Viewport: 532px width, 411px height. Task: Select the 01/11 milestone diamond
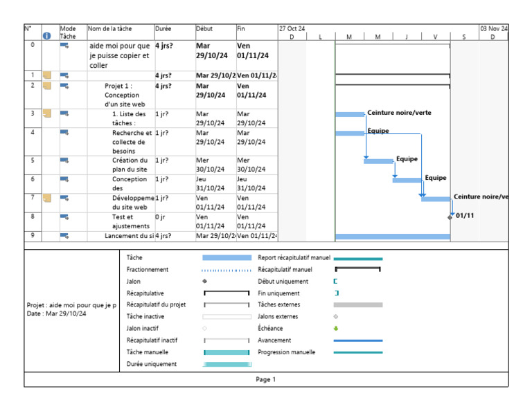coord(450,217)
